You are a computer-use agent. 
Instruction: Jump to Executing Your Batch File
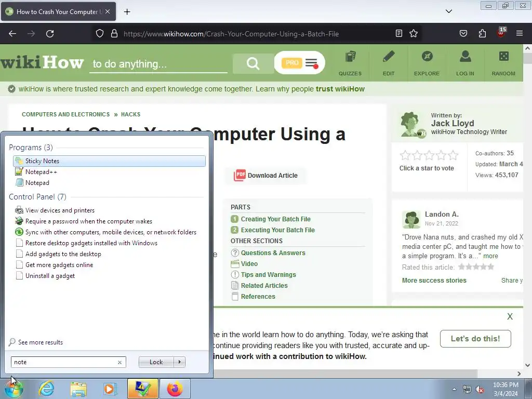click(277, 230)
